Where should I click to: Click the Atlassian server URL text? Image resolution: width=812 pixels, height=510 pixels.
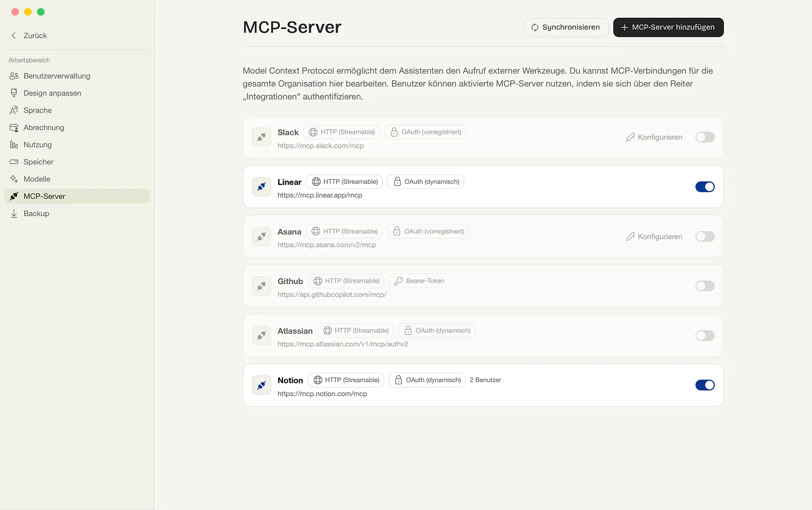[343, 344]
